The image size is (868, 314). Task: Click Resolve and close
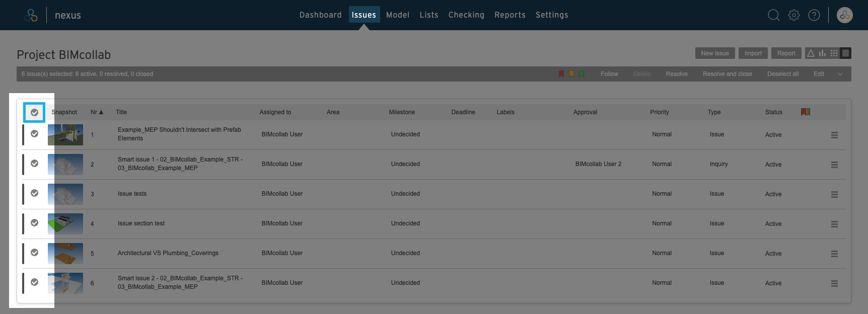(728, 74)
